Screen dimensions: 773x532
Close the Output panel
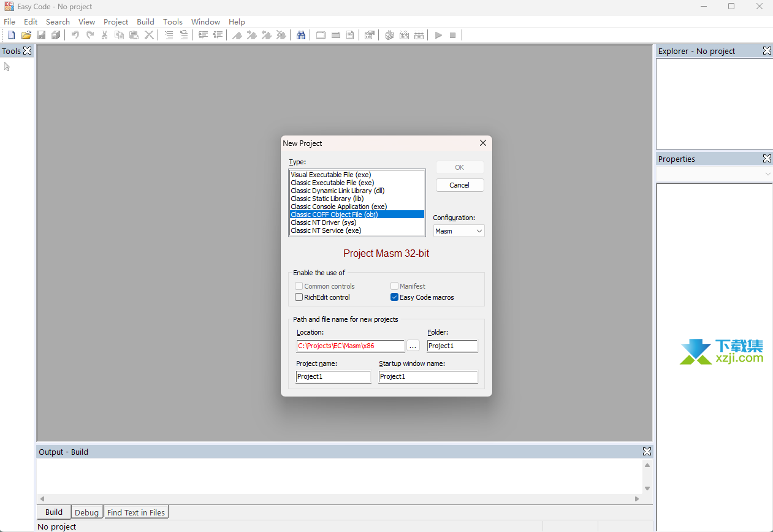(647, 452)
